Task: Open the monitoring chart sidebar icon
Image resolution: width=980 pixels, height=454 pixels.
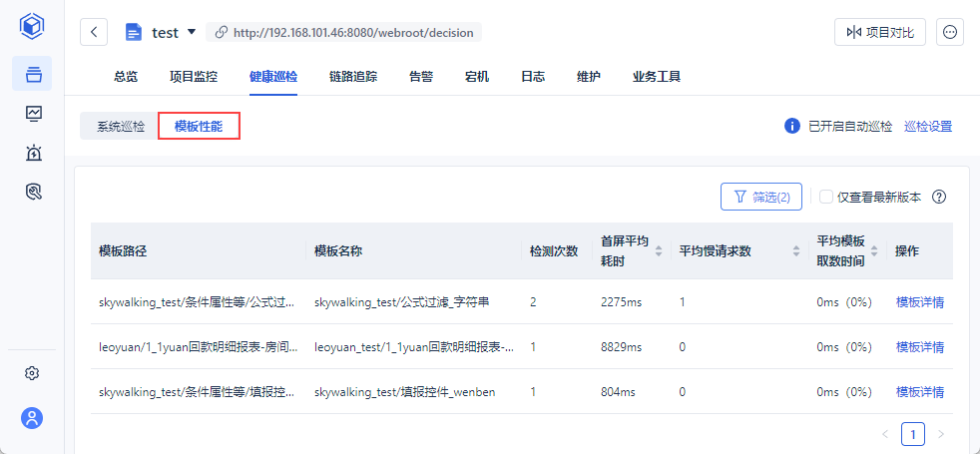Action: tap(33, 113)
